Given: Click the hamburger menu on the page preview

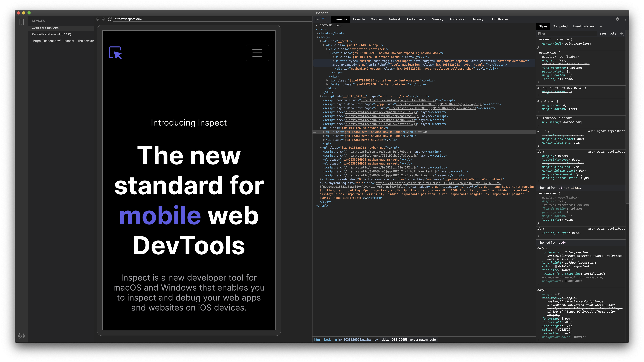Looking at the screenshot, I should (257, 53).
